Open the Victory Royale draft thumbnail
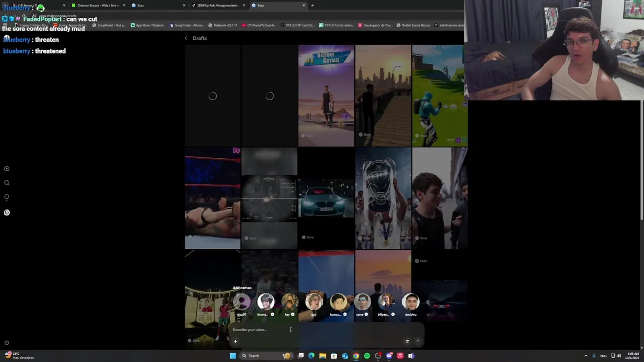Screen dimensions: 644x362 pyautogui.click(x=326, y=96)
